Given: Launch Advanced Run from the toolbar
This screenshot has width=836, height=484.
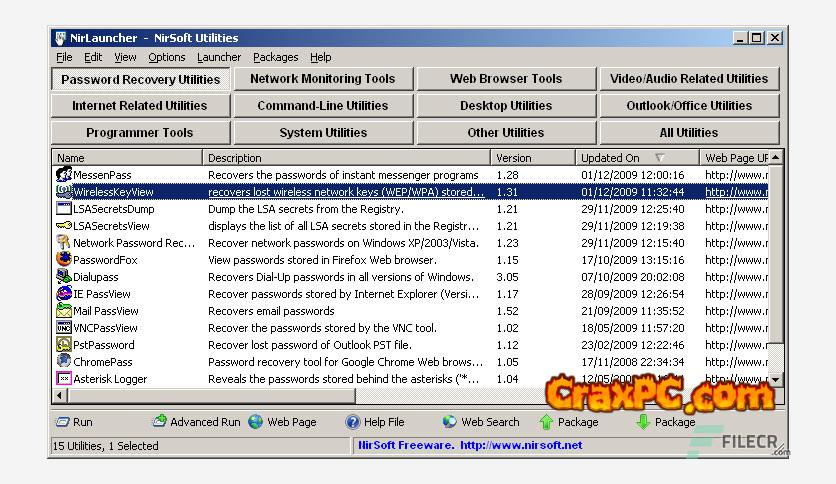Looking at the screenshot, I should coord(159,422).
